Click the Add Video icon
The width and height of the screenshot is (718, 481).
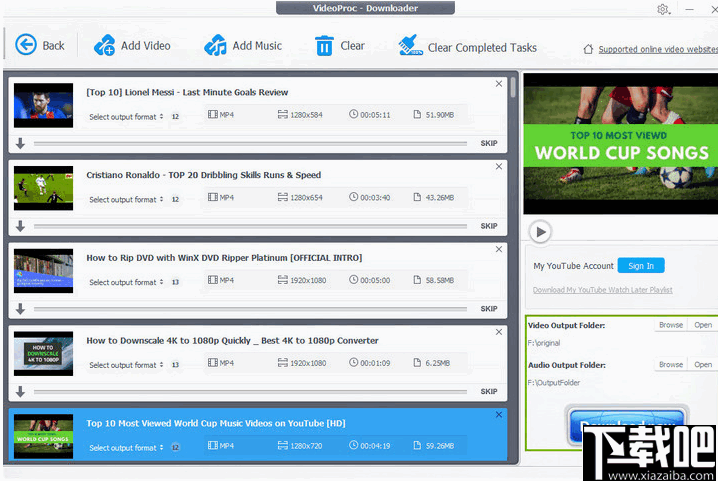coord(104,45)
